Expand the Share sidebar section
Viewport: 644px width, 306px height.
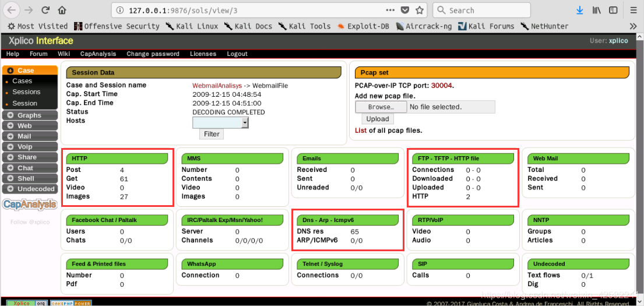[x=29, y=157]
